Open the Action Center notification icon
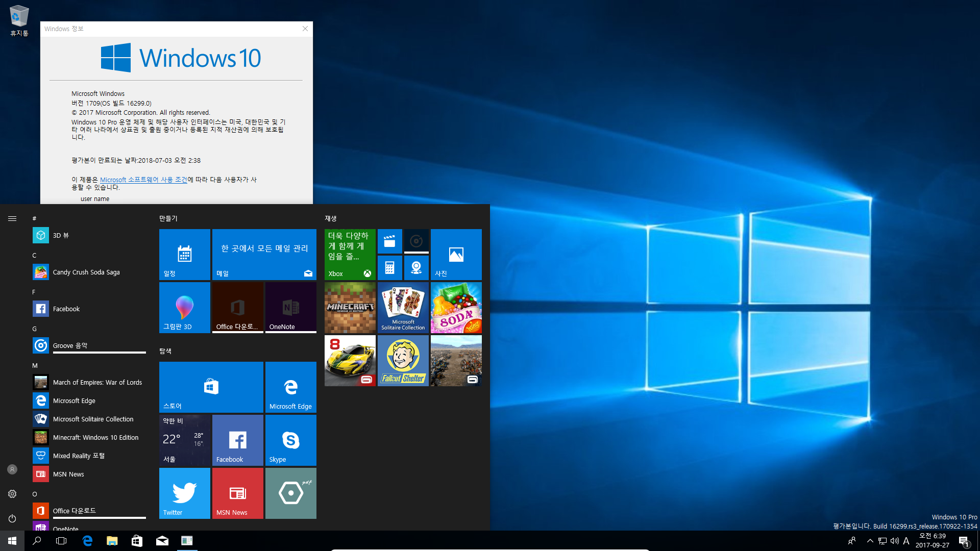 coord(964,541)
